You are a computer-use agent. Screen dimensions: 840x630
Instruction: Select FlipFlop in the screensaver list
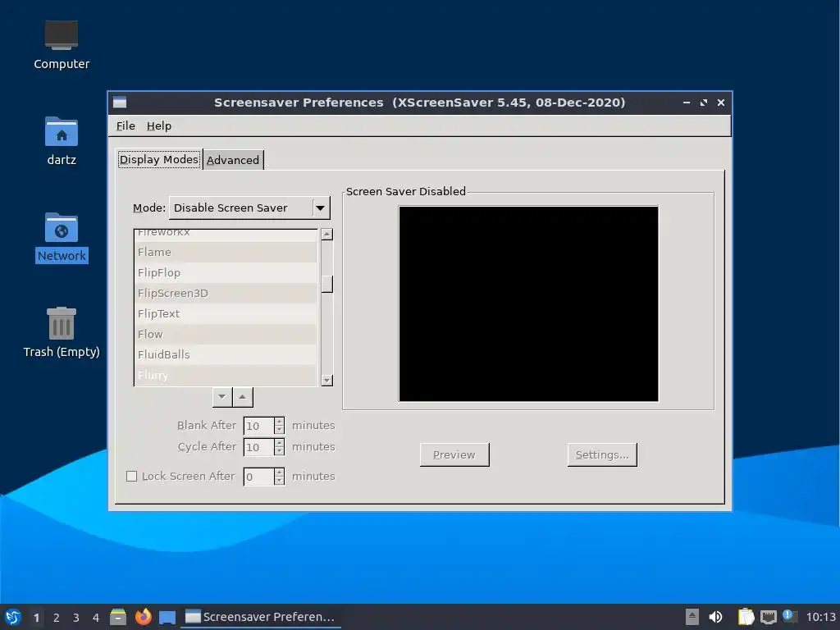(x=226, y=272)
